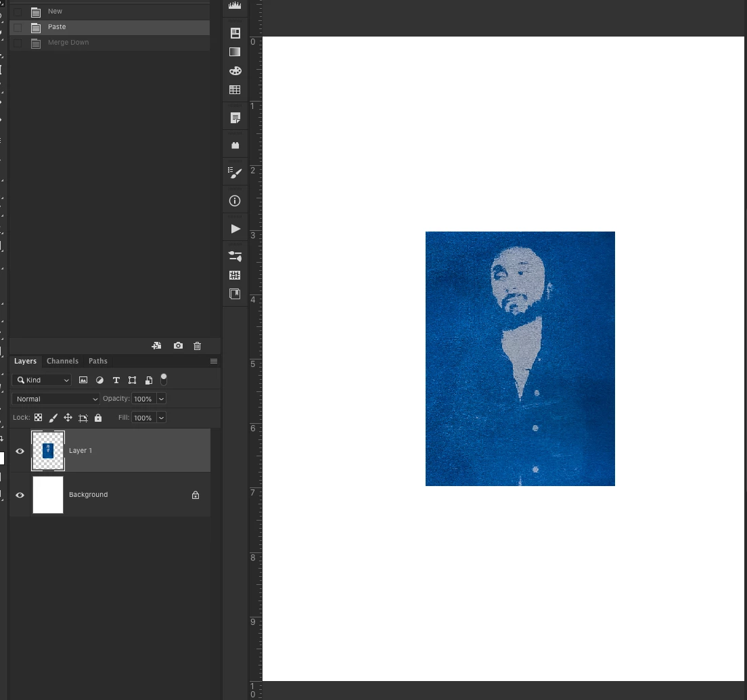The image size is (747, 700).
Task: Switch to the Paths tab
Action: click(x=97, y=362)
